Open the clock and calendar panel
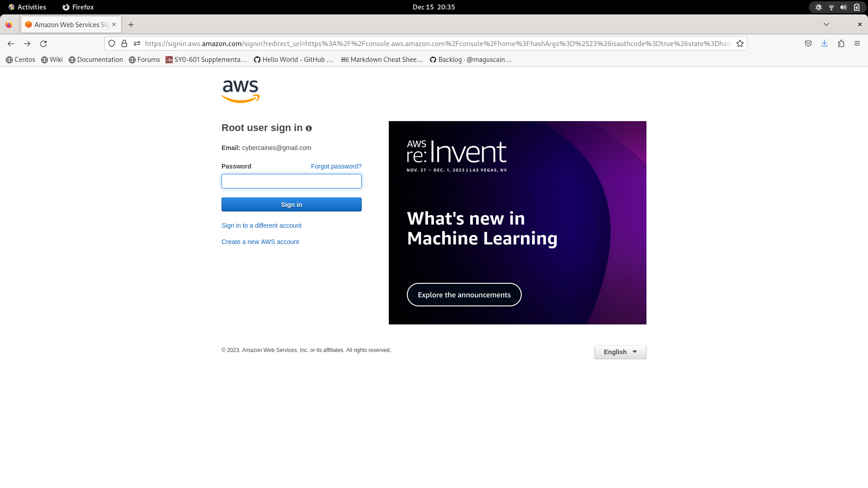This screenshot has width=868, height=488. tap(434, 7)
